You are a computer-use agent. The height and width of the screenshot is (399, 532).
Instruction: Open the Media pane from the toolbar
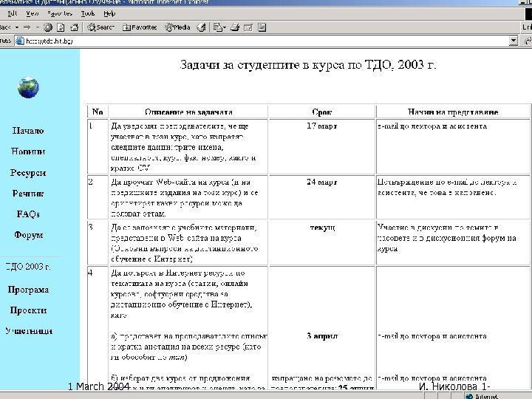[177, 27]
